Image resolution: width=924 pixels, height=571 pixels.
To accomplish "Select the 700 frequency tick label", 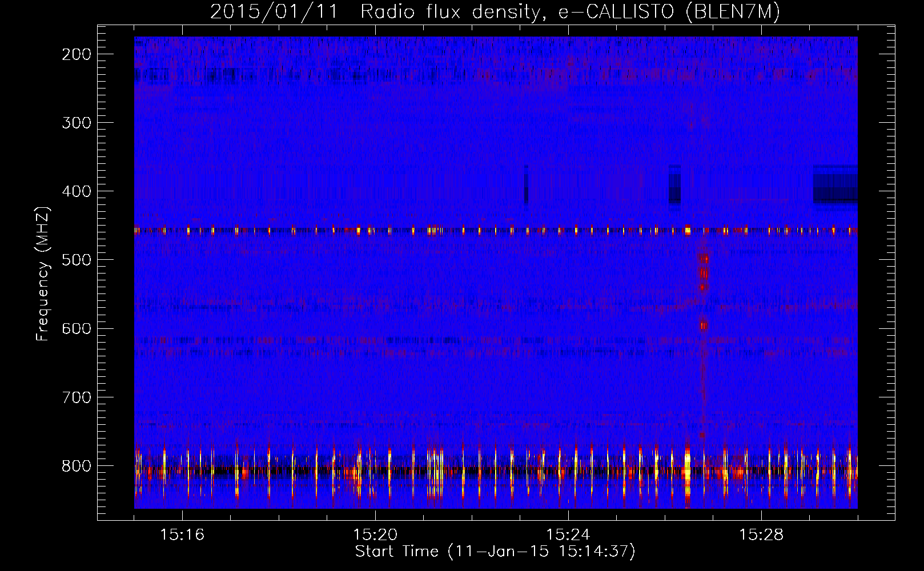I will 77,397.
